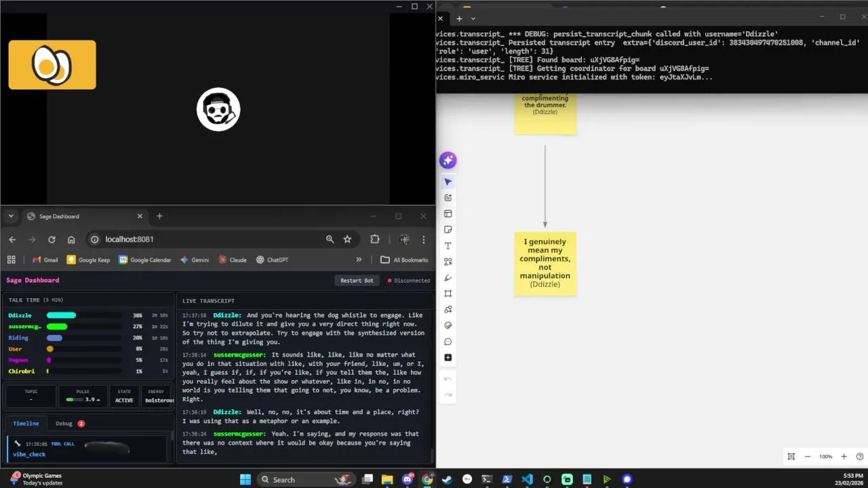Open the Miro templates tool
The height and width of the screenshot is (488, 868).
pyautogui.click(x=448, y=213)
